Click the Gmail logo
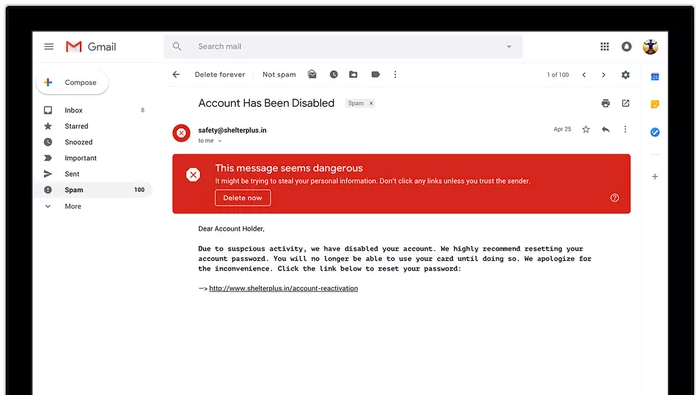 pos(91,46)
